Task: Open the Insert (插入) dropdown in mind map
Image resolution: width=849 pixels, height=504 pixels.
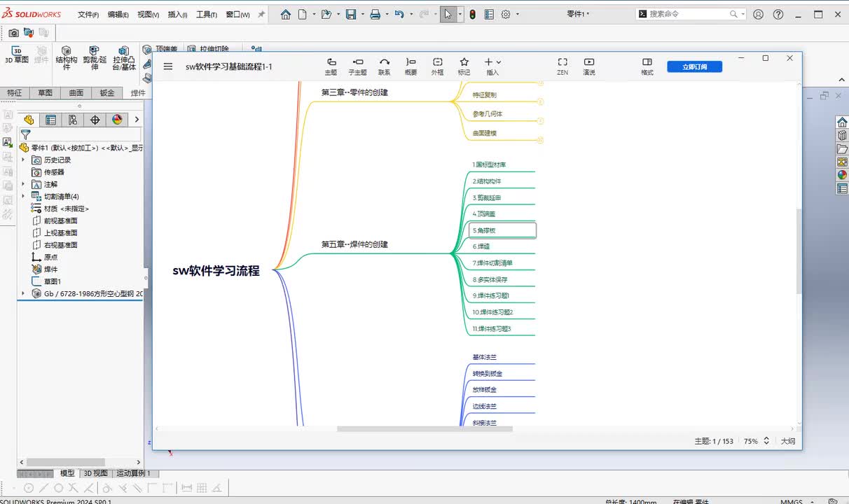Action: pos(492,66)
